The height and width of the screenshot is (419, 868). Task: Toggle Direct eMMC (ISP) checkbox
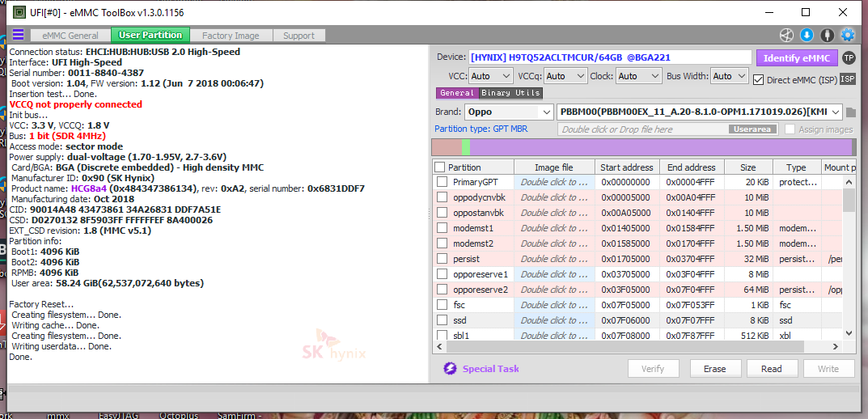click(759, 80)
